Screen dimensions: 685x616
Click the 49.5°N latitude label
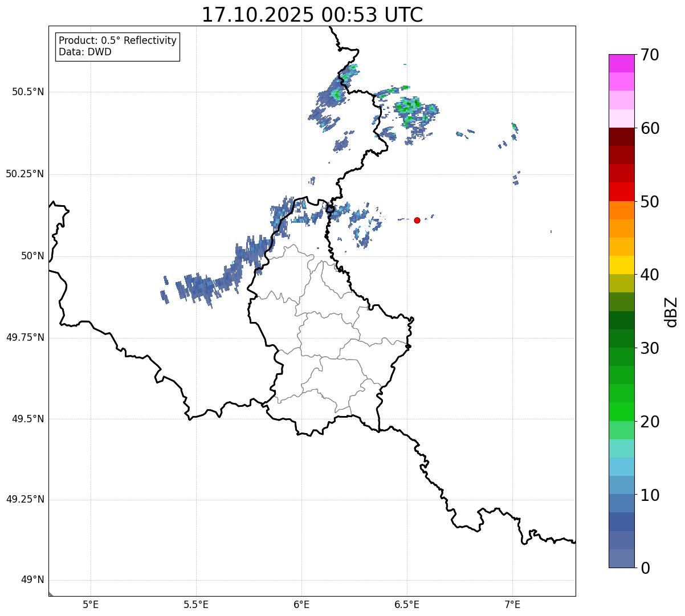tap(28, 419)
